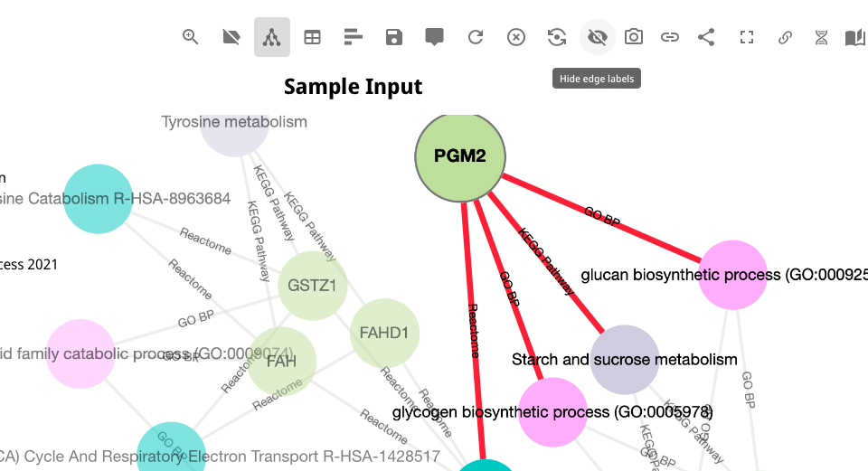The height and width of the screenshot is (471, 868).
Task: Open the book icon at toolbar end
Action: pos(855,38)
